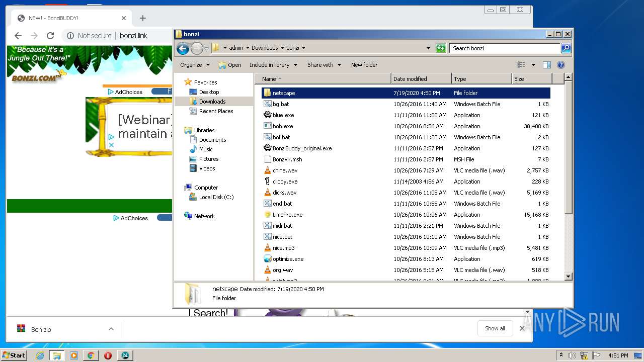Sort by the Date modified column header
The height and width of the screenshot is (362, 644).
point(421,79)
